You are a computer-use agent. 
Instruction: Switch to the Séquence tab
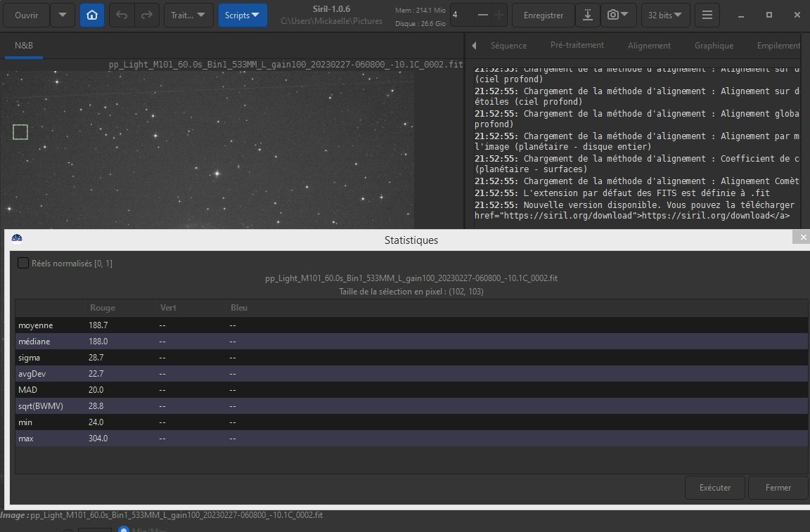509,46
